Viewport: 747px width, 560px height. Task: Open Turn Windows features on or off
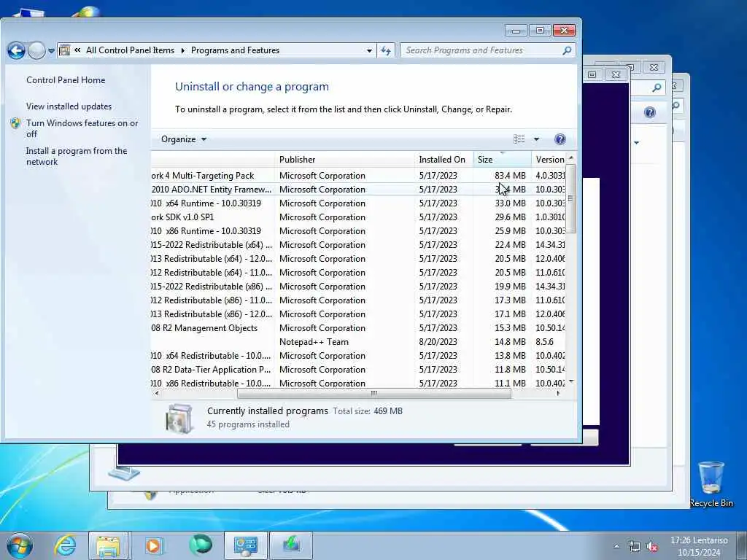tap(82, 128)
